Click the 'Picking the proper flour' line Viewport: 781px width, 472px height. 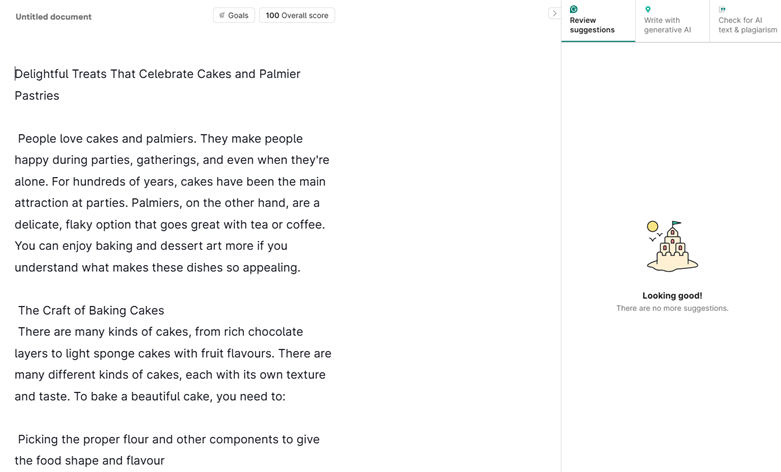click(168, 439)
